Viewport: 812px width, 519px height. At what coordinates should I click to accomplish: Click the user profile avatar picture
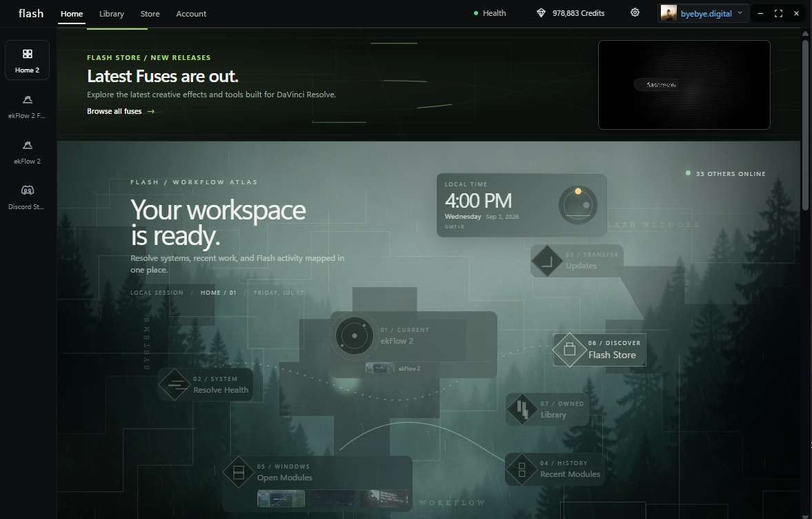point(669,13)
